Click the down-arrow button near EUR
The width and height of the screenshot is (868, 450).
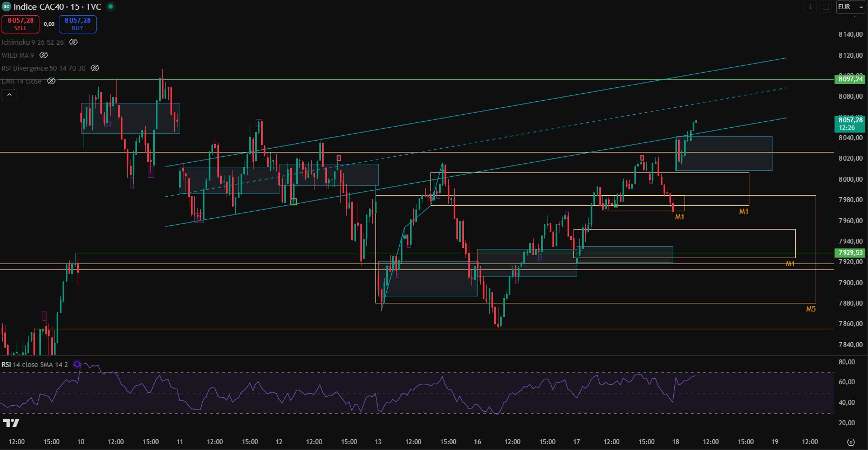click(810, 7)
